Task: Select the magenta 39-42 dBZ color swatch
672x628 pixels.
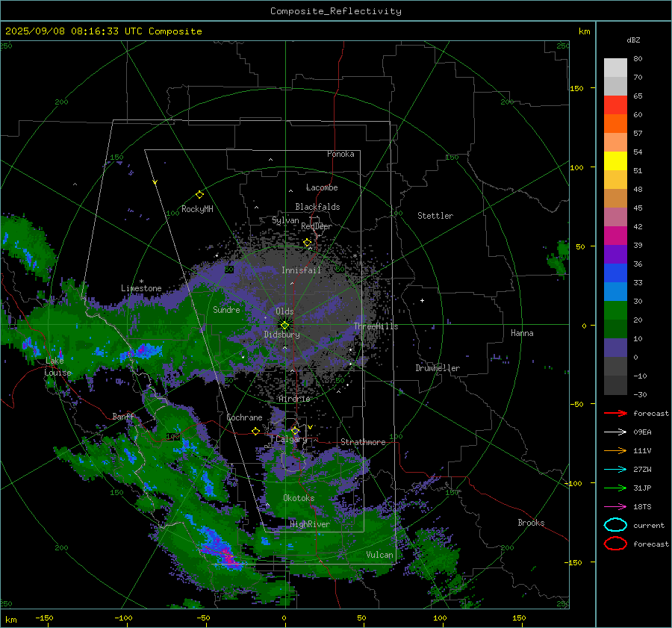Action: coord(615,236)
